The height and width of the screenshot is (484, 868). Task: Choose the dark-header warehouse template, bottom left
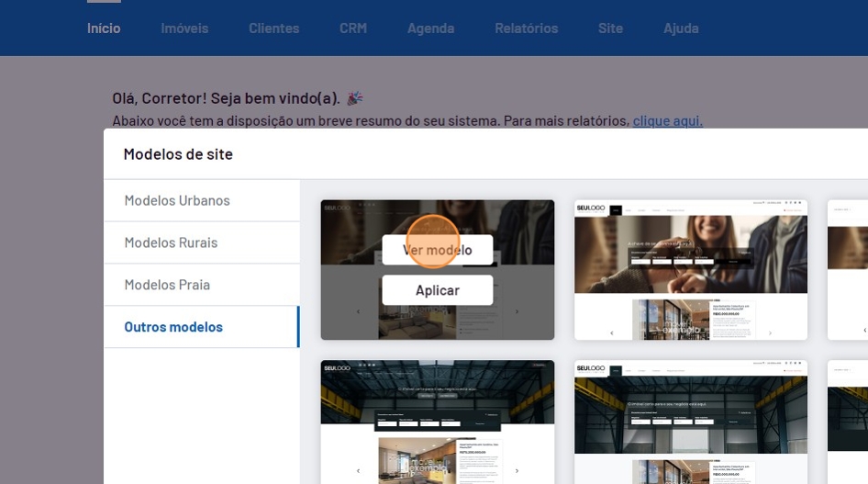click(437, 421)
